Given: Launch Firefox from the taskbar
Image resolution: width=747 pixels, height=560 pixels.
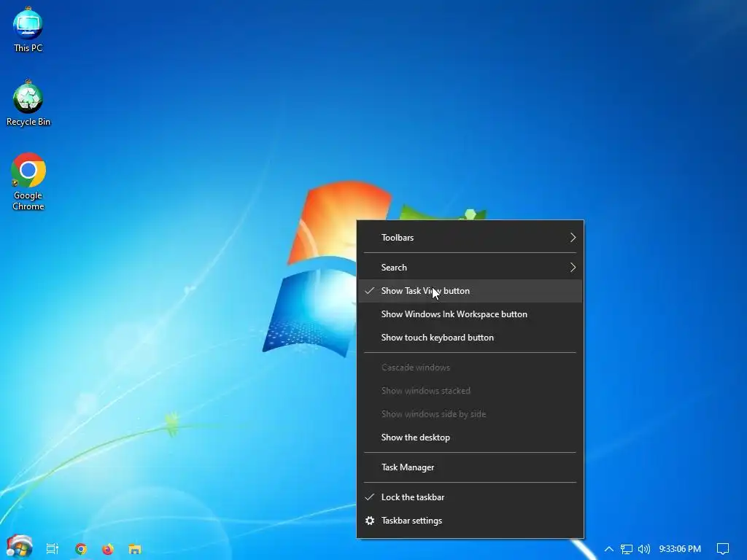Looking at the screenshot, I should coord(108,549).
